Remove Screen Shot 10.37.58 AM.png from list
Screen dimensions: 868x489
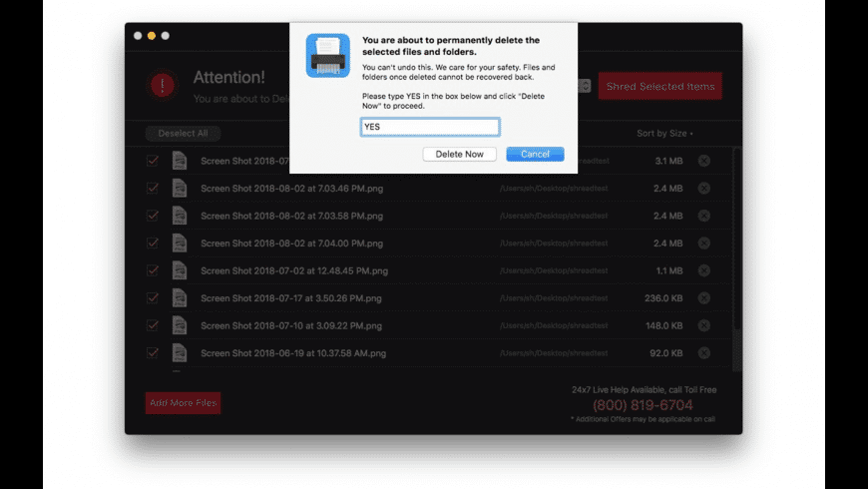(703, 352)
